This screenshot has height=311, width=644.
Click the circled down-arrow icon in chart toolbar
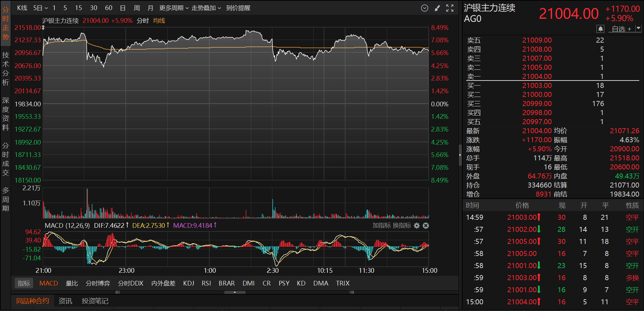click(425, 8)
